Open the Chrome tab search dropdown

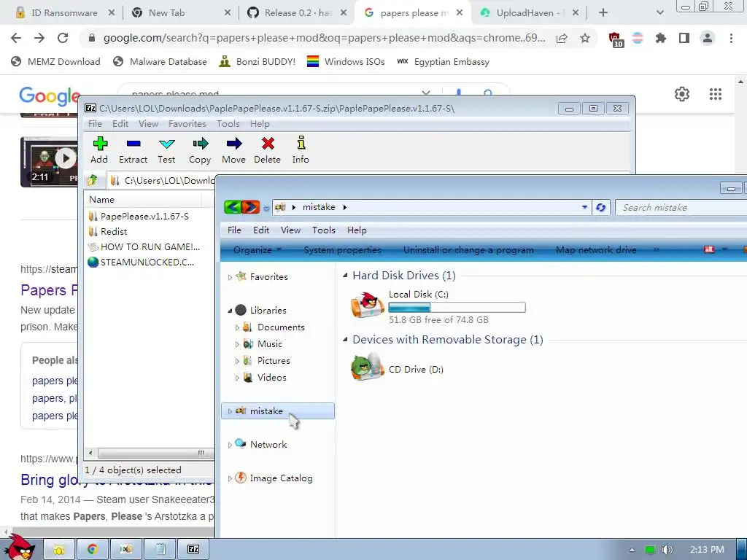(659, 13)
